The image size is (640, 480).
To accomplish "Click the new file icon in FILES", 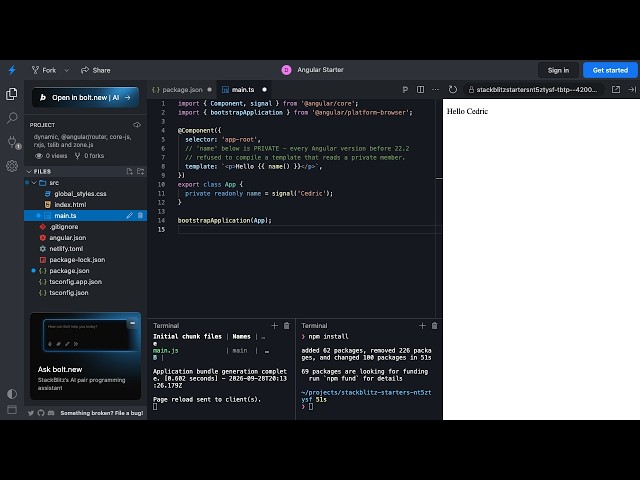I will 129,171.
